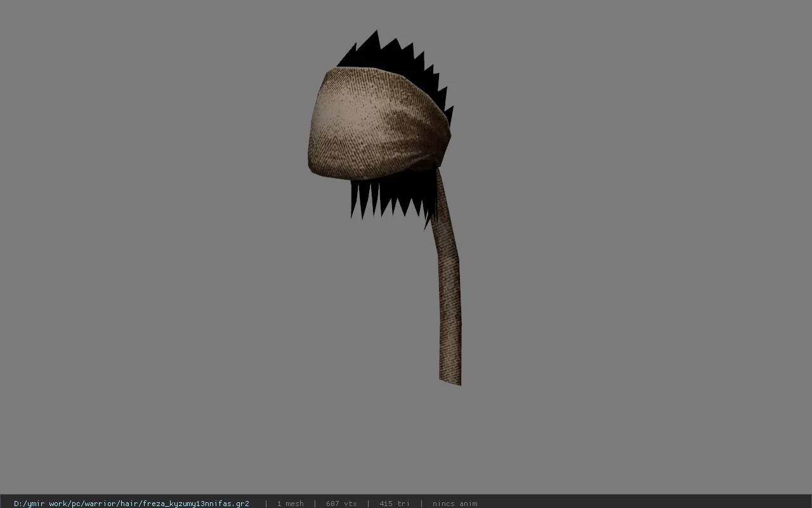The height and width of the screenshot is (508, 812).
Task: Click the '415 tri' triangle count
Action: click(395, 504)
